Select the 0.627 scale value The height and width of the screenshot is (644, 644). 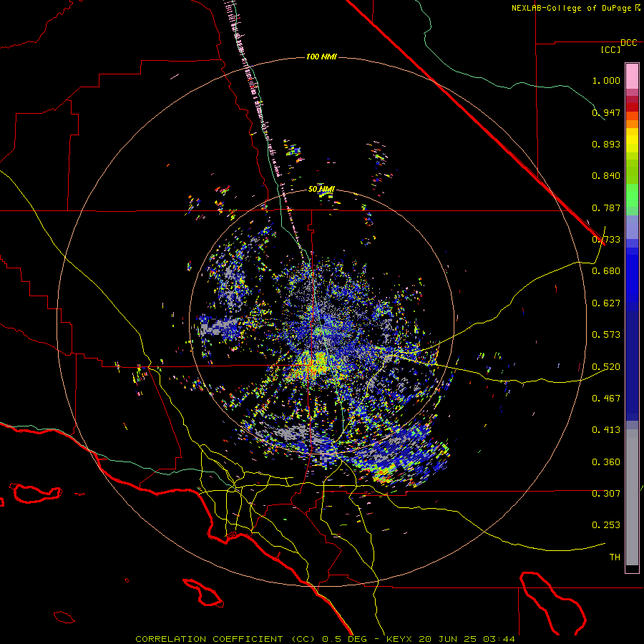point(606,303)
